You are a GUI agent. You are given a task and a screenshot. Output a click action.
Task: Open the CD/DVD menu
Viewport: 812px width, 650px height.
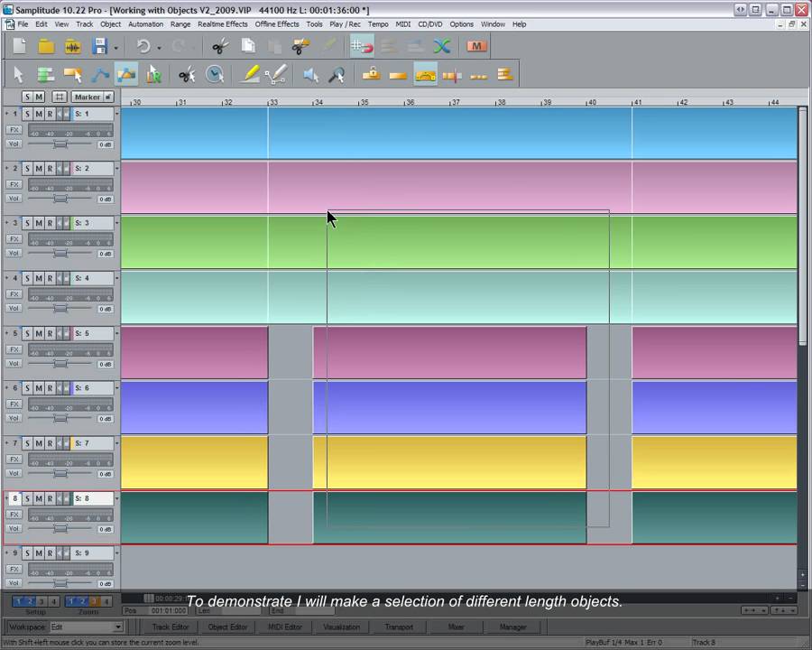tap(429, 23)
